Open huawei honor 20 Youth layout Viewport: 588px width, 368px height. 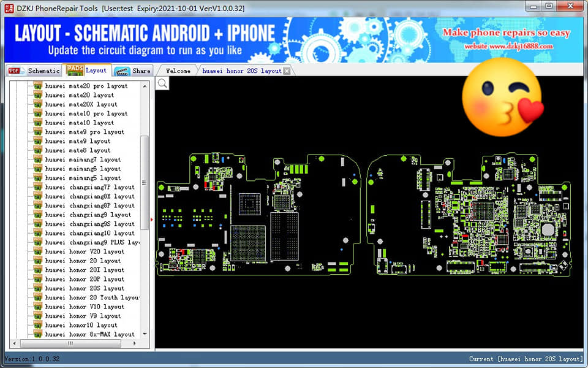pyautogui.click(x=92, y=297)
